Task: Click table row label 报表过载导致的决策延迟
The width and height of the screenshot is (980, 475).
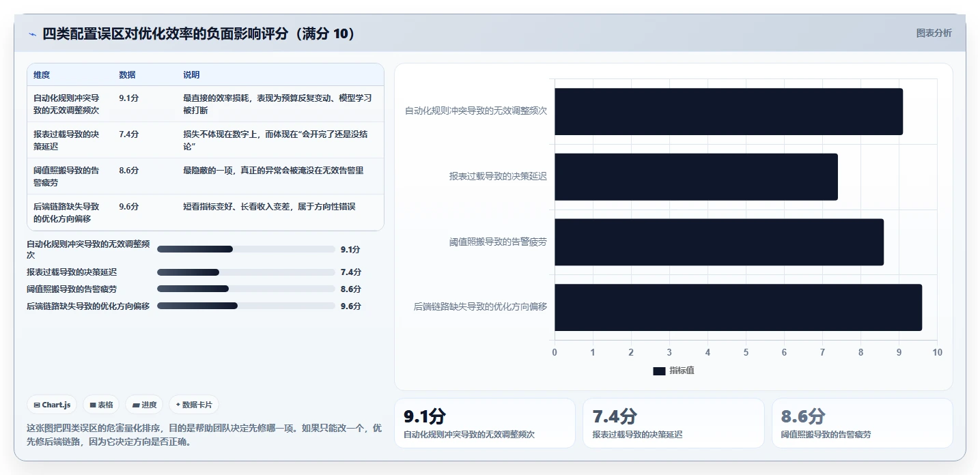Action: click(x=66, y=140)
